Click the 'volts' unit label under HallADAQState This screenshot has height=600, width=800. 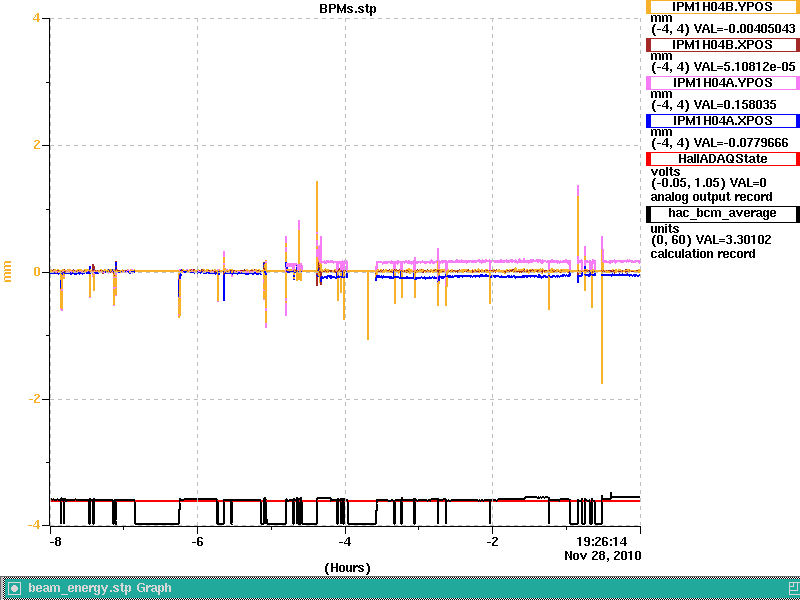tap(665, 171)
